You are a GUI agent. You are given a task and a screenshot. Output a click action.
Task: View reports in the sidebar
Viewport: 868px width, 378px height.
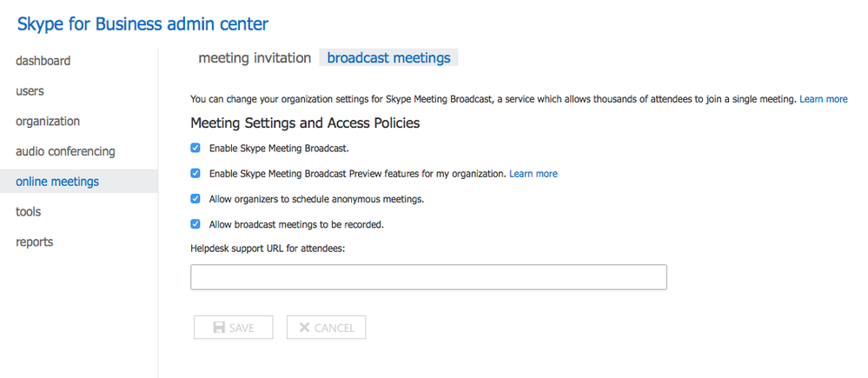pyautogui.click(x=35, y=242)
